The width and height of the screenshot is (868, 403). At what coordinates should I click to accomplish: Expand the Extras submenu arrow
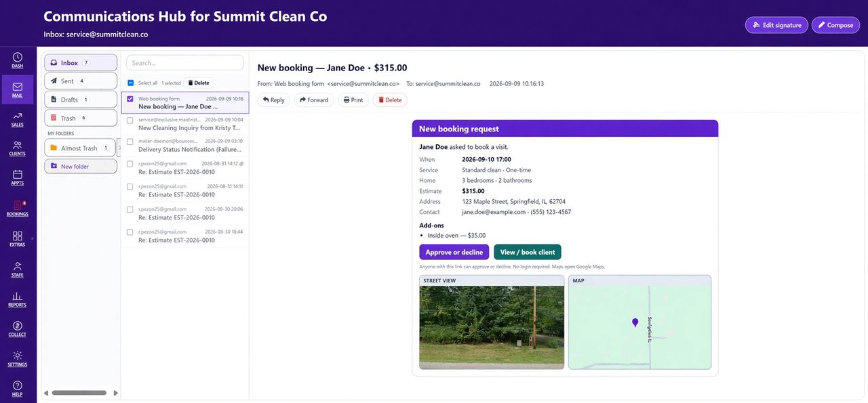click(x=32, y=238)
